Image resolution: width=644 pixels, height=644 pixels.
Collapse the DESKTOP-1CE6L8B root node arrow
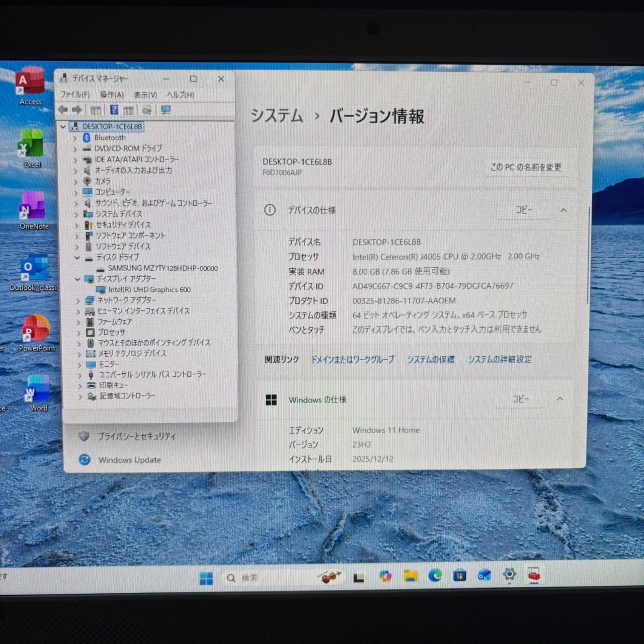(x=63, y=127)
